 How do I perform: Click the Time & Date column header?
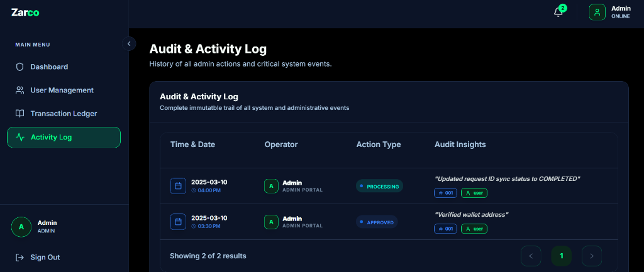[x=192, y=144]
